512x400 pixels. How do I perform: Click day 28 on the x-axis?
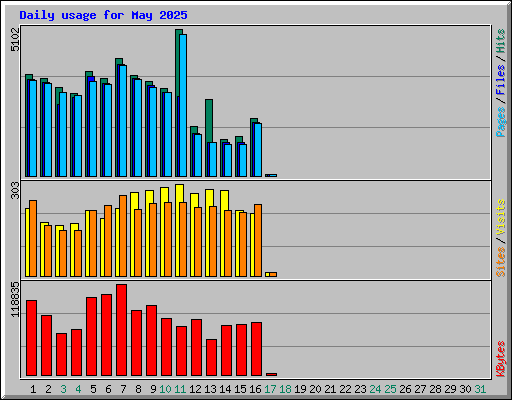tap(435, 389)
